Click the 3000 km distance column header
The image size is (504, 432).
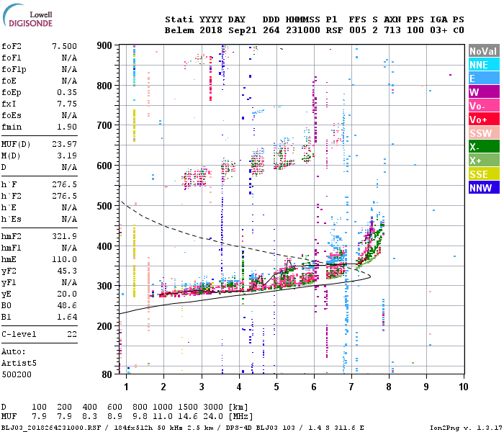click(213, 408)
